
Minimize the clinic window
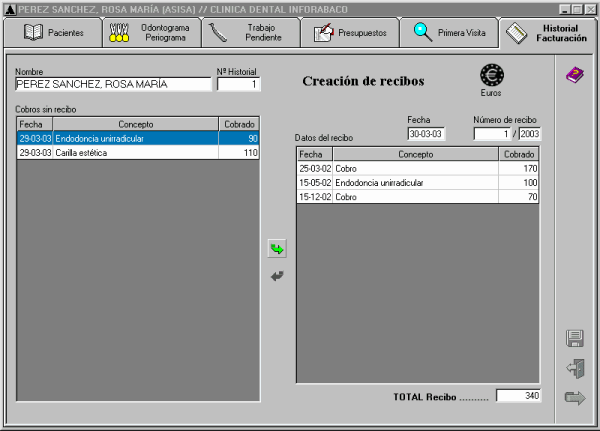coord(565,10)
